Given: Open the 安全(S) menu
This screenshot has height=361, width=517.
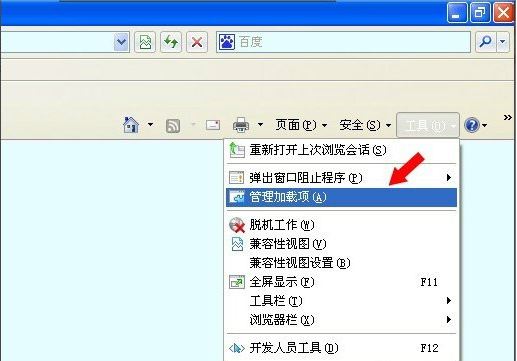Looking at the screenshot, I should [365, 125].
